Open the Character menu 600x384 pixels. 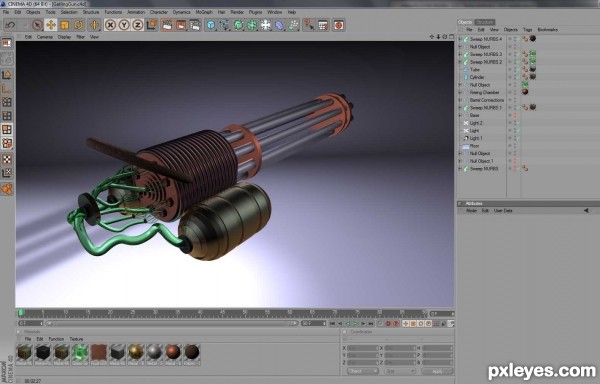point(158,12)
